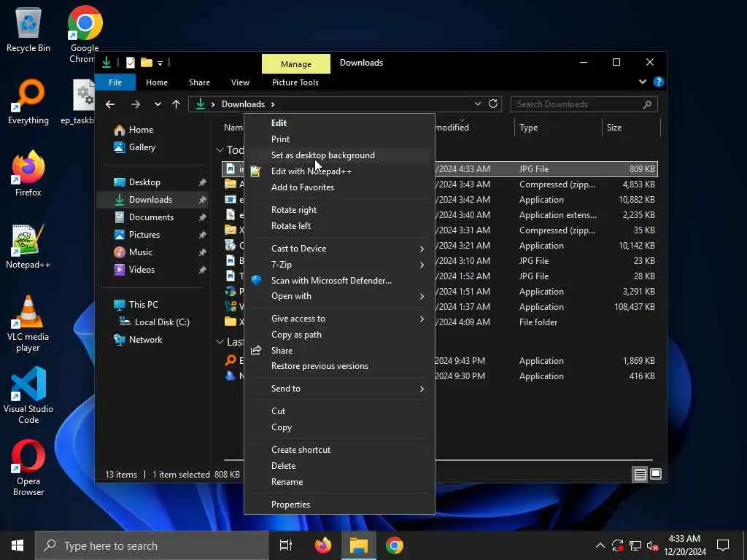Click the muted volume tray icon

653,545
